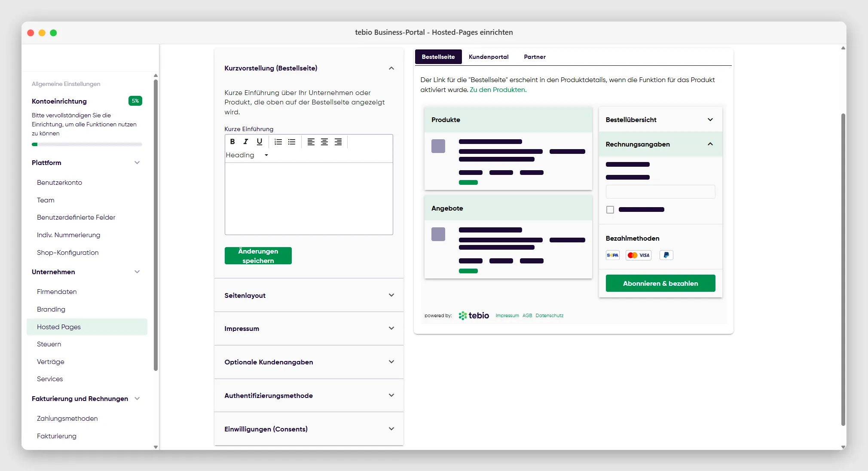Center align text in editor
Viewport: 868px width, 471px height.
coord(324,142)
